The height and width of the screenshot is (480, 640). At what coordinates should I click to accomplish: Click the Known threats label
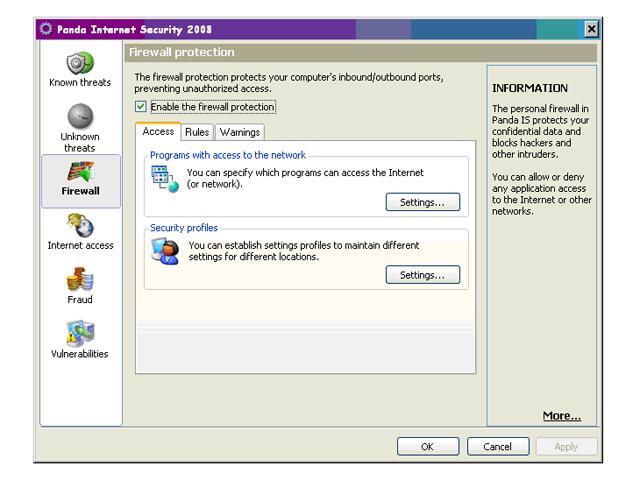click(80, 82)
